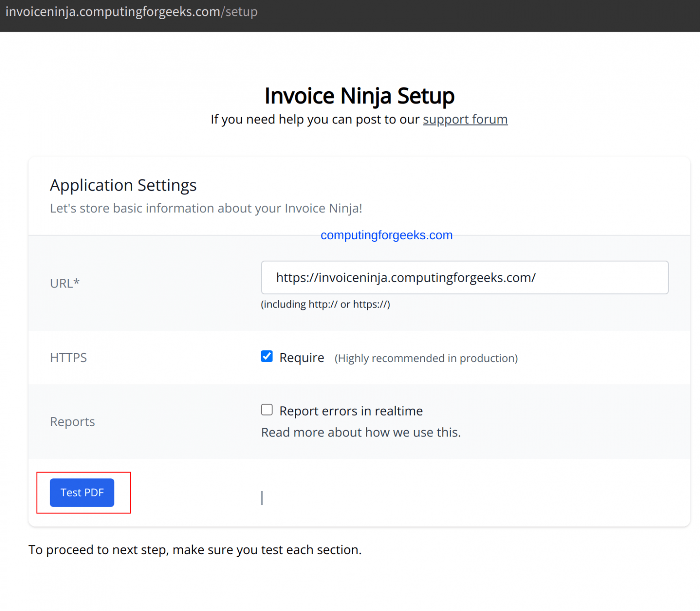The image size is (700, 611).
Task: Click the Highly recommended in production note
Action: click(426, 359)
